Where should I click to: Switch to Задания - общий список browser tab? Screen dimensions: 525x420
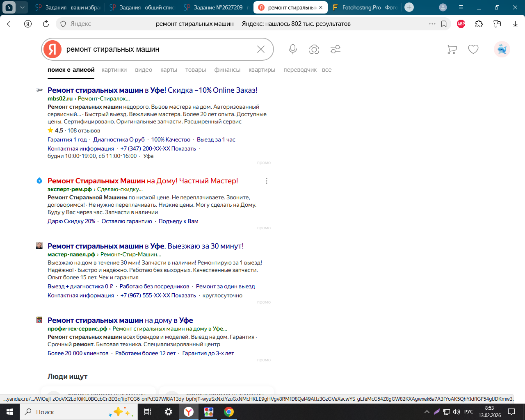tap(142, 7)
